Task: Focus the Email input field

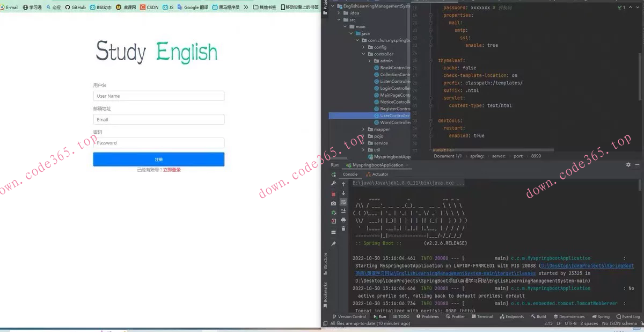Action: (159, 119)
